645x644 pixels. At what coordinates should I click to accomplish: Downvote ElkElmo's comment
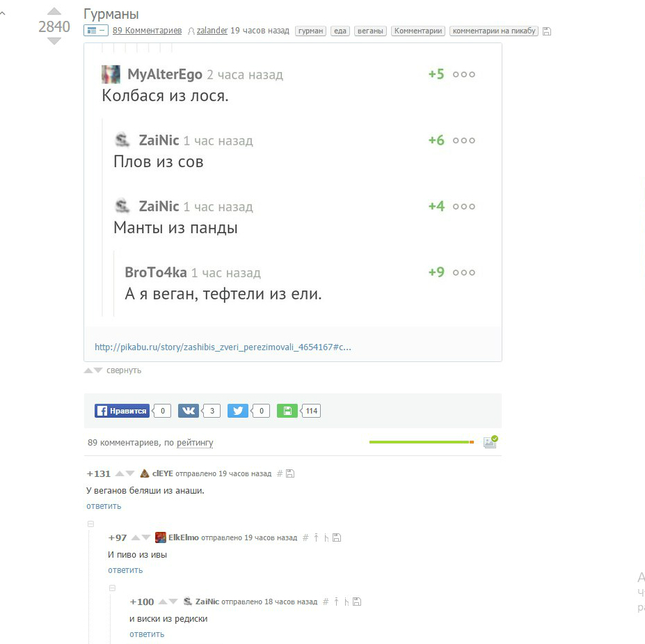146,537
